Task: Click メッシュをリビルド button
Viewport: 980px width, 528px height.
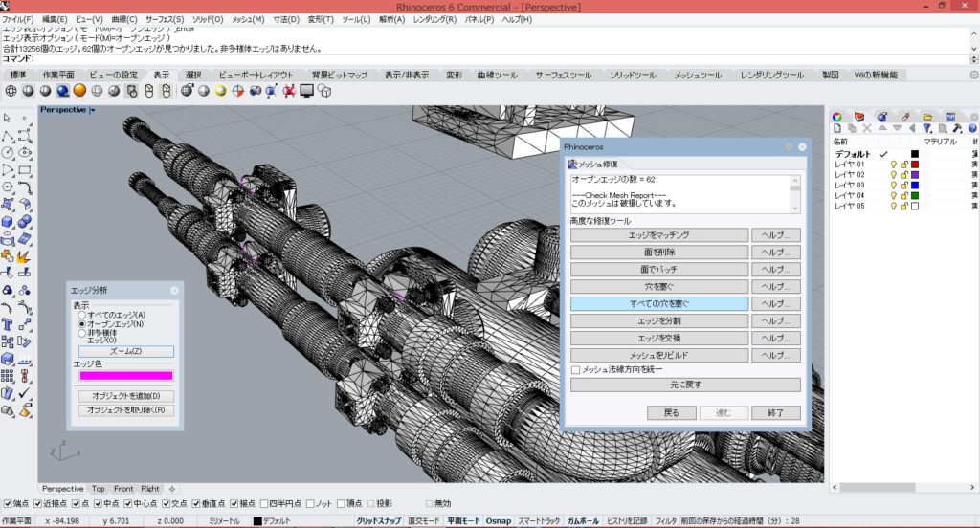Action: click(659, 355)
